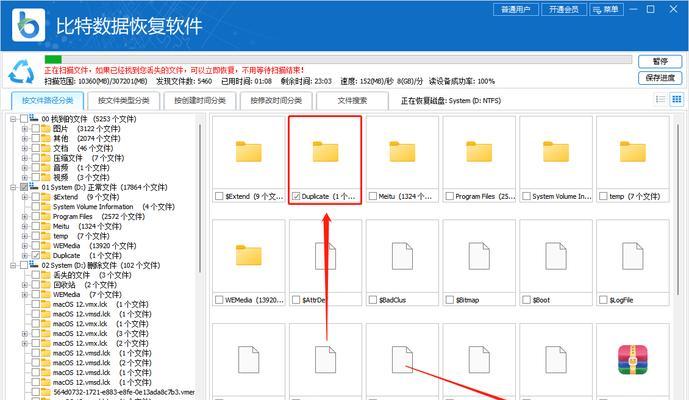The height and width of the screenshot is (400, 689).
Task: Select tree row System Volume Information
Action: (x=114, y=207)
